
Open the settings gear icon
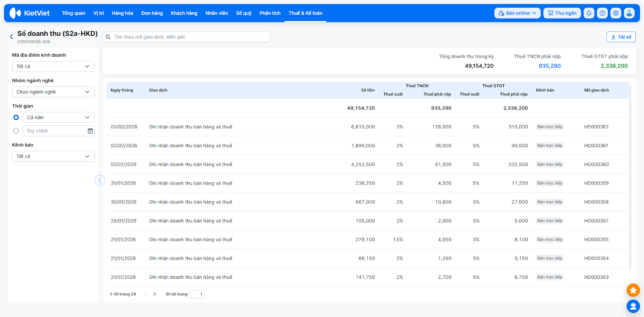point(616,13)
